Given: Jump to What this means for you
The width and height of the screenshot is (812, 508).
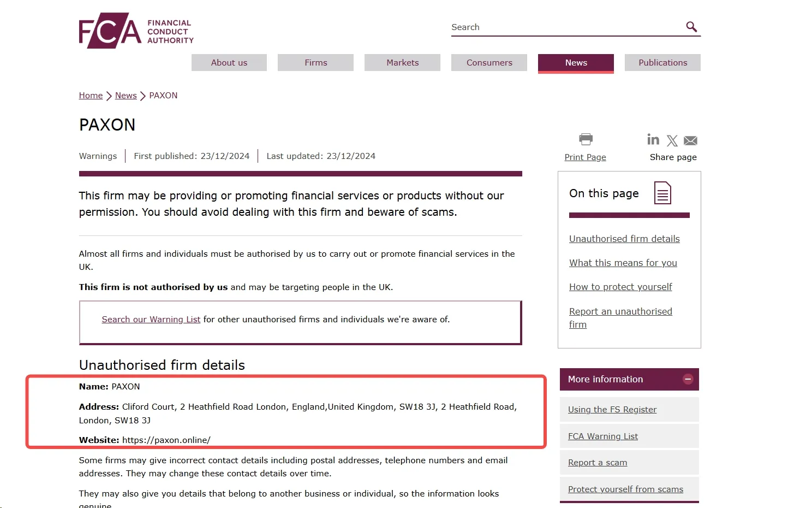Looking at the screenshot, I should pos(623,263).
